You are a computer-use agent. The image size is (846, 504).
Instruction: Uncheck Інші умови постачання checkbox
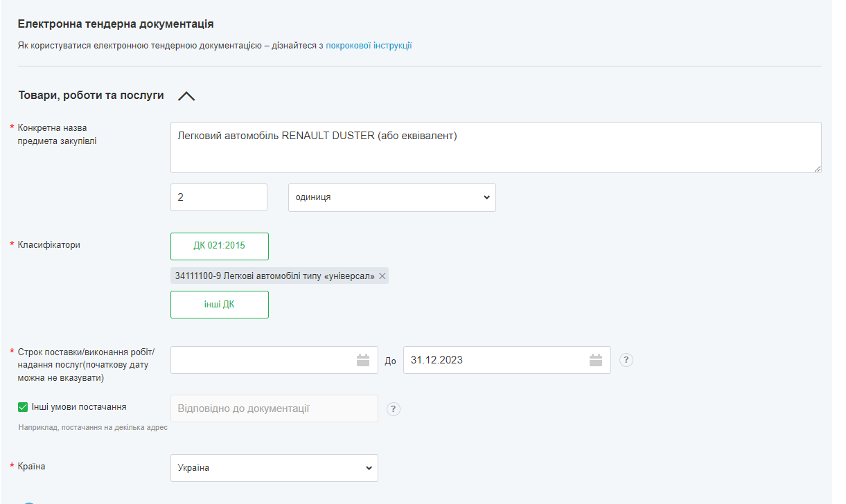click(x=24, y=407)
